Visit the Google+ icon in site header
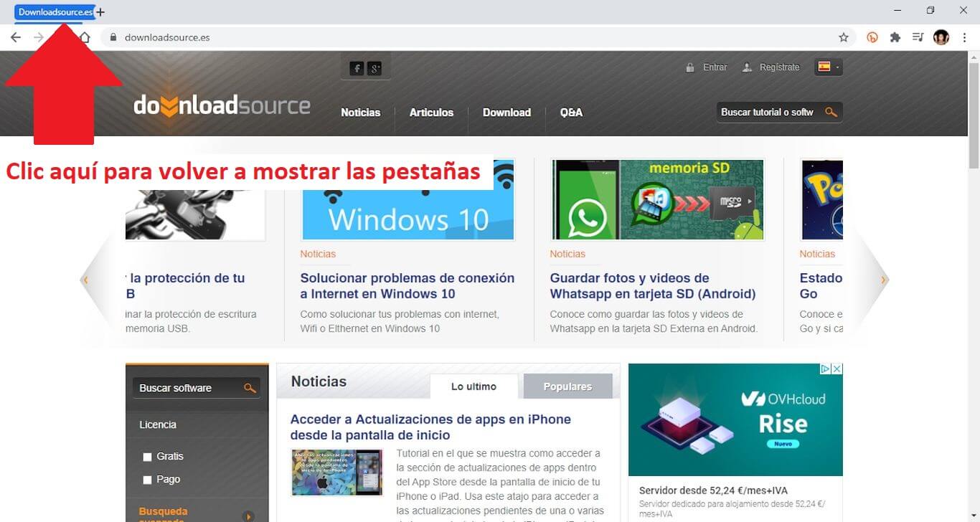The height and width of the screenshot is (522, 980). (374, 68)
